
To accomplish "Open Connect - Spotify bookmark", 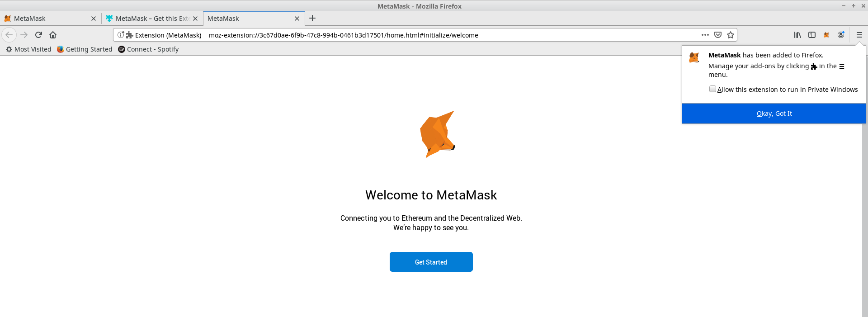I will click(x=148, y=49).
